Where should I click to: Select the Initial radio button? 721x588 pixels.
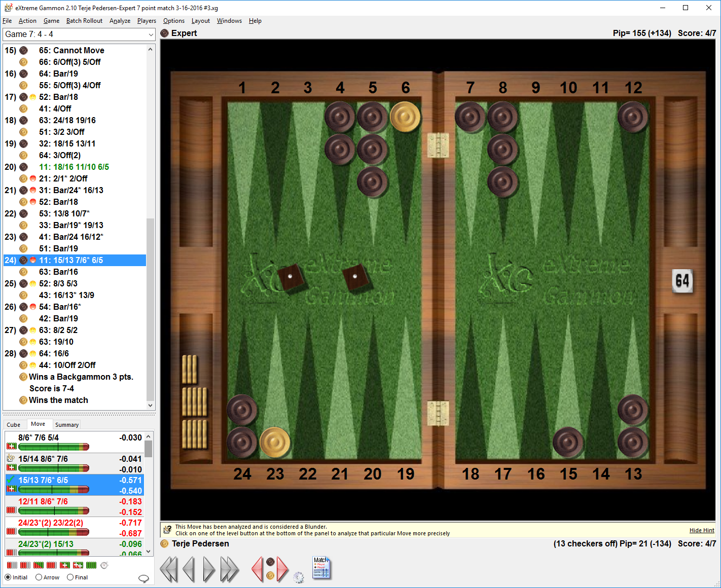(8, 577)
